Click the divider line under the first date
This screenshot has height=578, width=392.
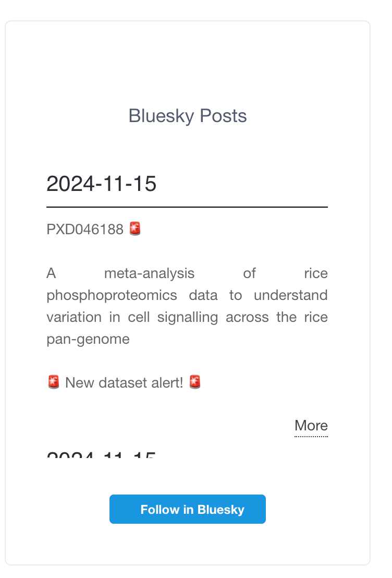[187, 207]
